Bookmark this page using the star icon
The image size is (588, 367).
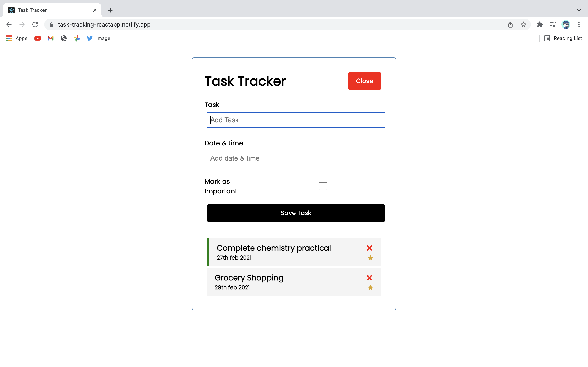[x=523, y=24]
